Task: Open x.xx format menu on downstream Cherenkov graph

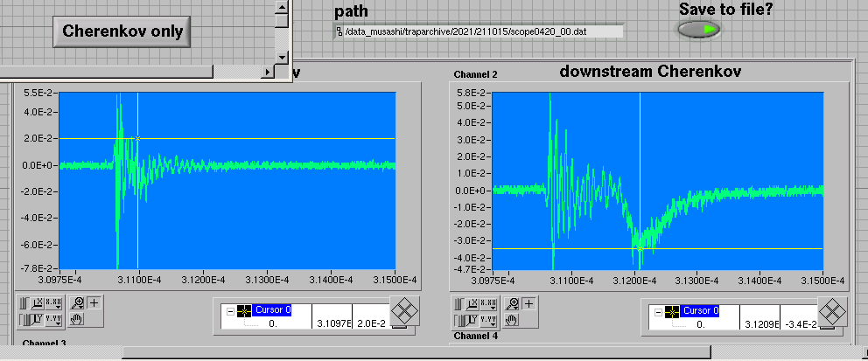Action: (x=488, y=303)
